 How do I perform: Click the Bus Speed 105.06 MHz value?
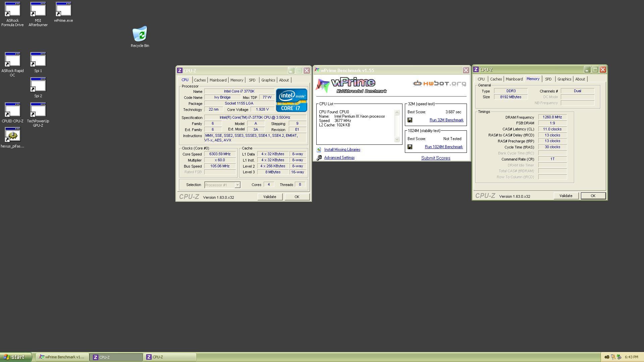pyautogui.click(x=220, y=166)
